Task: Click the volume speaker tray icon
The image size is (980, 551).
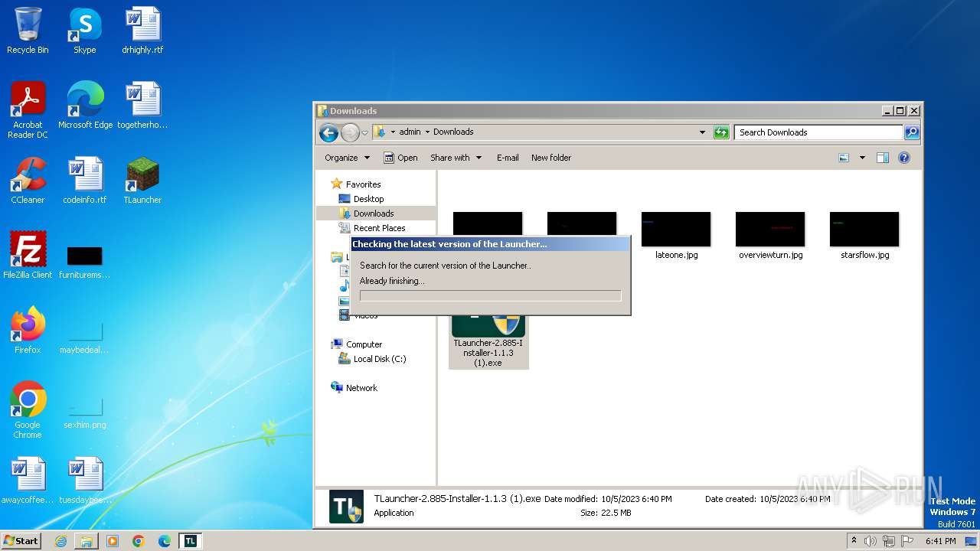Action: coord(871,541)
